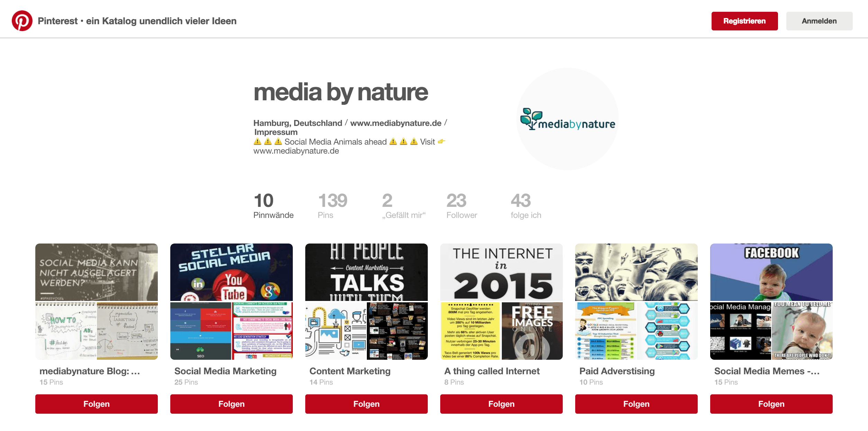Open the Lead Generation Strategy infographic thumbnail
Image resolution: width=868 pixels, height=431 pixels.
point(262,331)
